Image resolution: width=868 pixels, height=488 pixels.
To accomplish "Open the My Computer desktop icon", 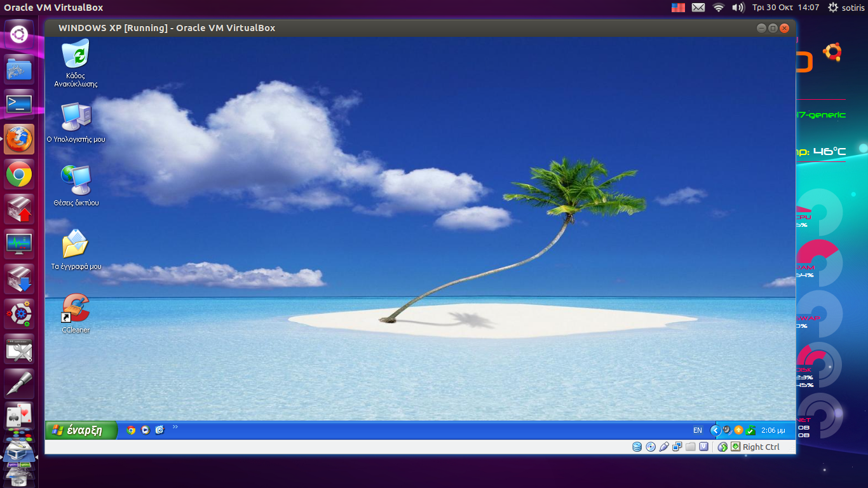I will tap(76, 118).
